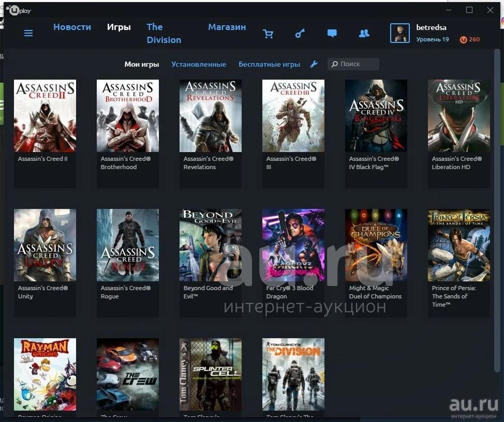Open the friends list icon
Screen dimensions: 504x422
point(364,33)
